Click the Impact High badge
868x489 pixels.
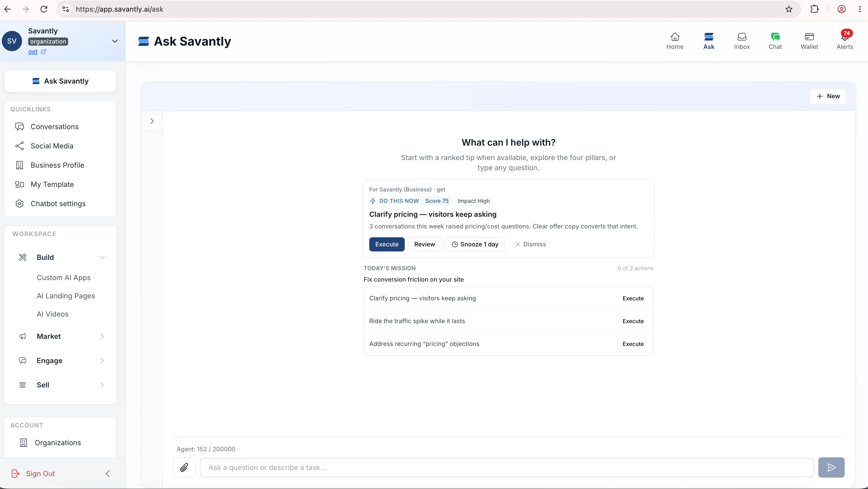(x=473, y=201)
